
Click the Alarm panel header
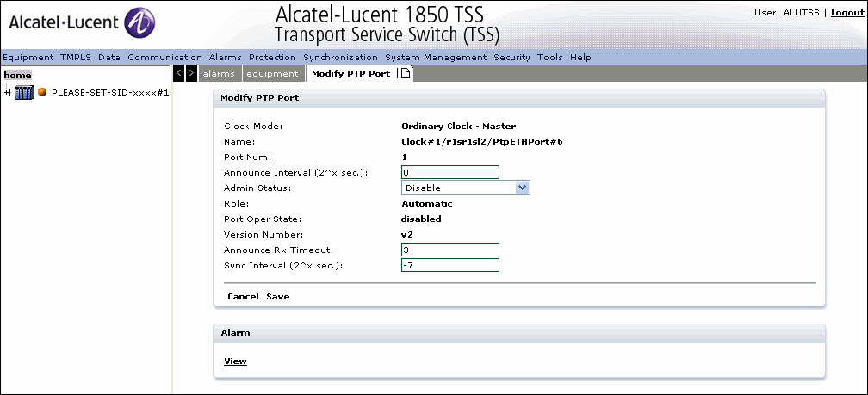[x=519, y=332]
